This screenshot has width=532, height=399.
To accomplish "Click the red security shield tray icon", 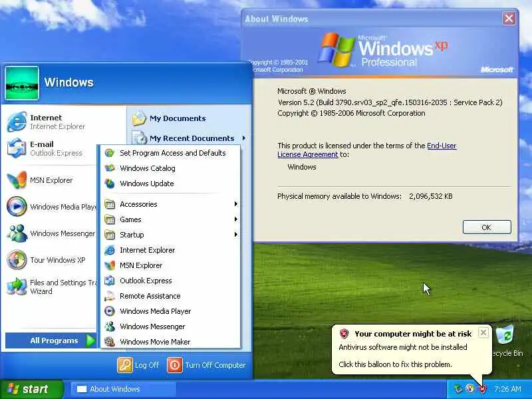I will click(482, 389).
